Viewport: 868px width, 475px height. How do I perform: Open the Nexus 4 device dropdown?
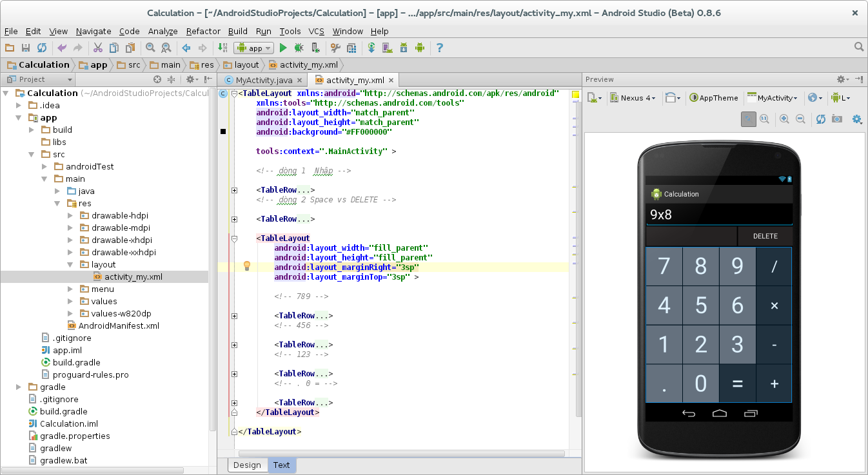633,97
